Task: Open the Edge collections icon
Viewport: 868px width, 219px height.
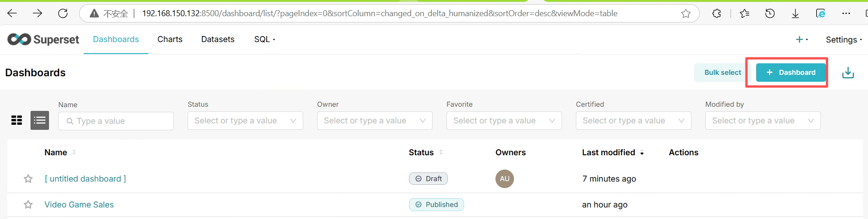Action: click(x=821, y=13)
